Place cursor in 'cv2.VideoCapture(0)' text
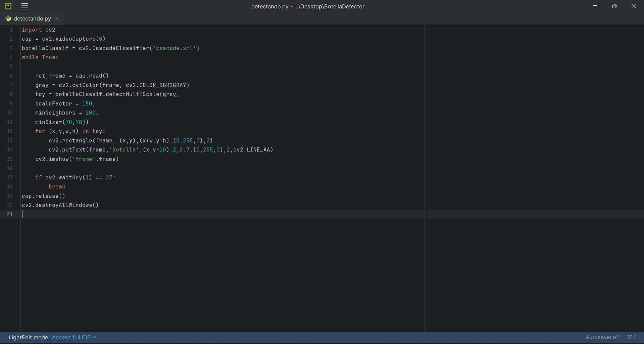The width and height of the screenshot is (644, 344). (x=74, y=39)
